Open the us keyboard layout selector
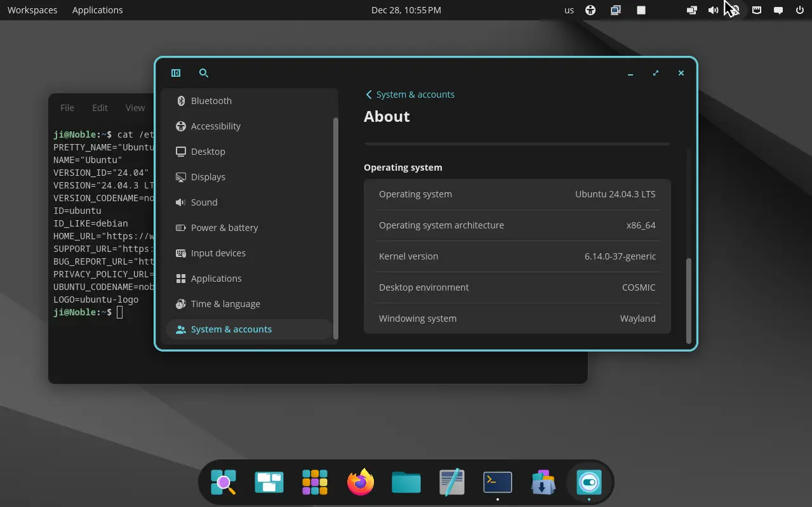The width and height of the screenshot is (812, 507). click(x=569, y=10)
